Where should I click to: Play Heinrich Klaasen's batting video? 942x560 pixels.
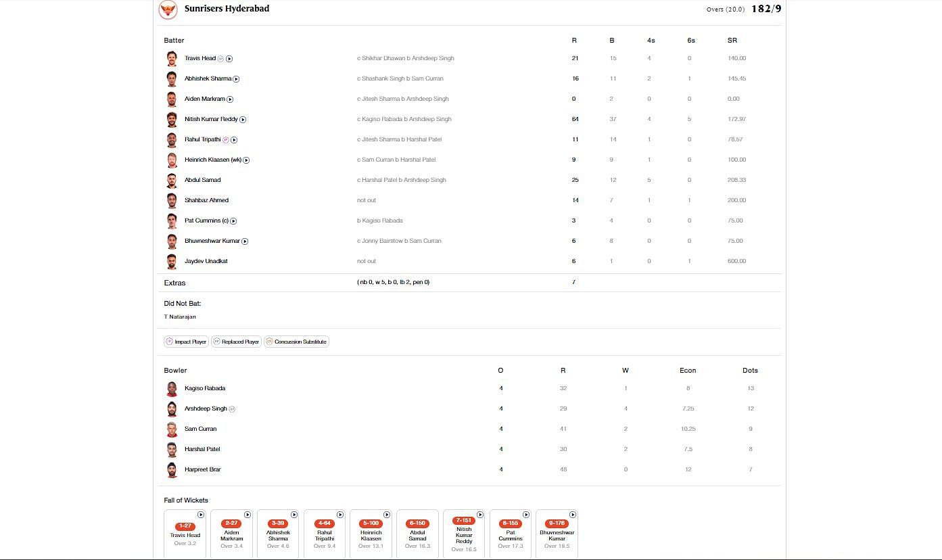246,160
